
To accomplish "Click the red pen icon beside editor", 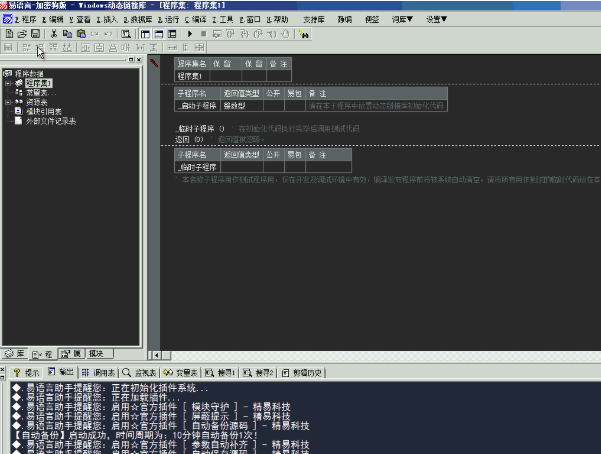I will click(x=155, y=63).
